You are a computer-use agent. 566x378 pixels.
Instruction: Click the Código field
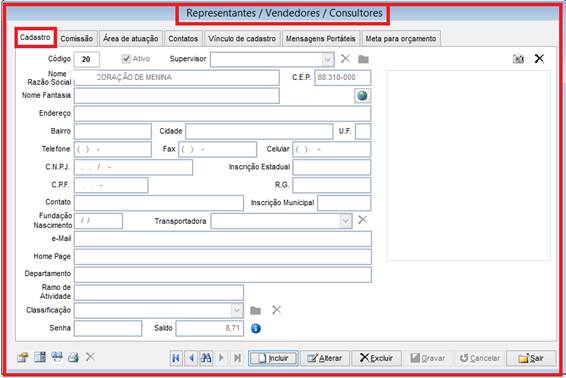pos(87,60)
